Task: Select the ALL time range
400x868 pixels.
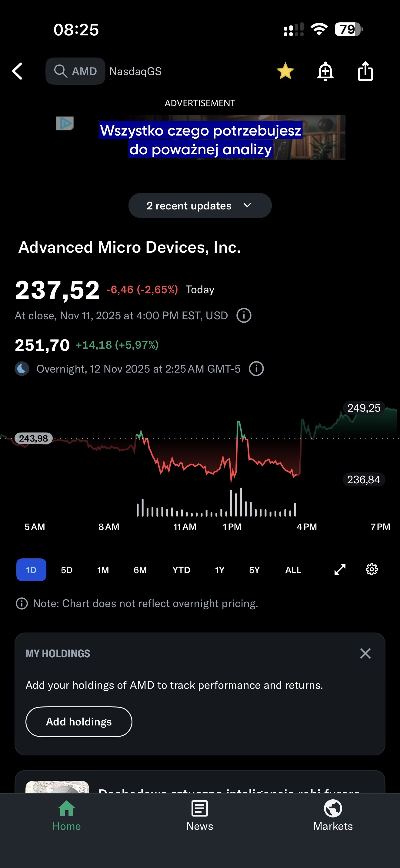Action: click(293, 570)
